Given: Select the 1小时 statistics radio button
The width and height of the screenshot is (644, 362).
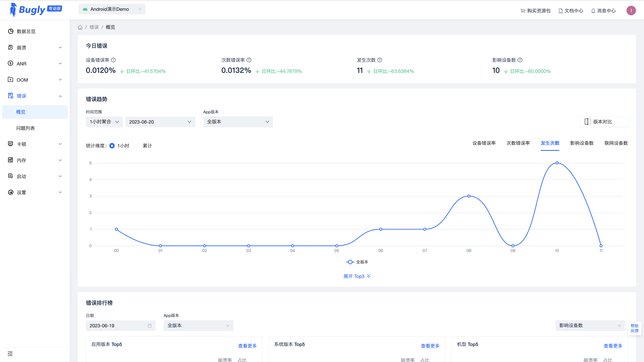Looking at the screenshot, I should (112, 146).
